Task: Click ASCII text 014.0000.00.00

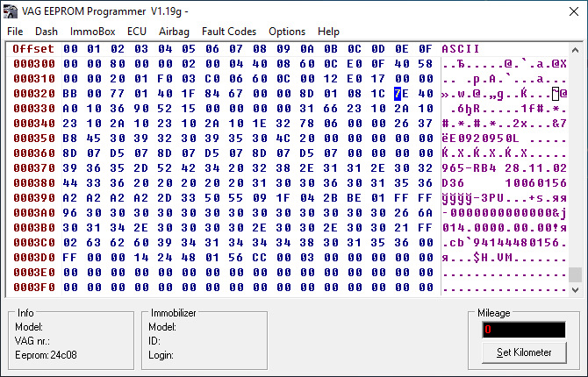Action: click(x=497, y=228)
